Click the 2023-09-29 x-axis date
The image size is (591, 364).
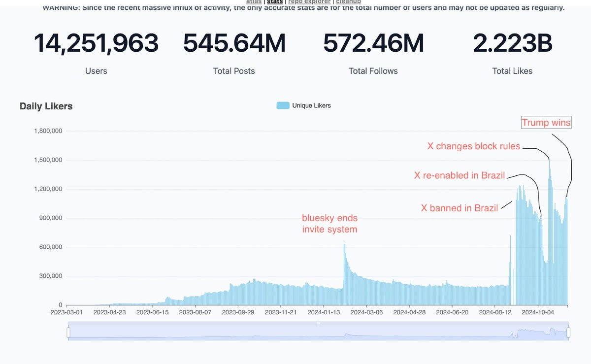238,312
